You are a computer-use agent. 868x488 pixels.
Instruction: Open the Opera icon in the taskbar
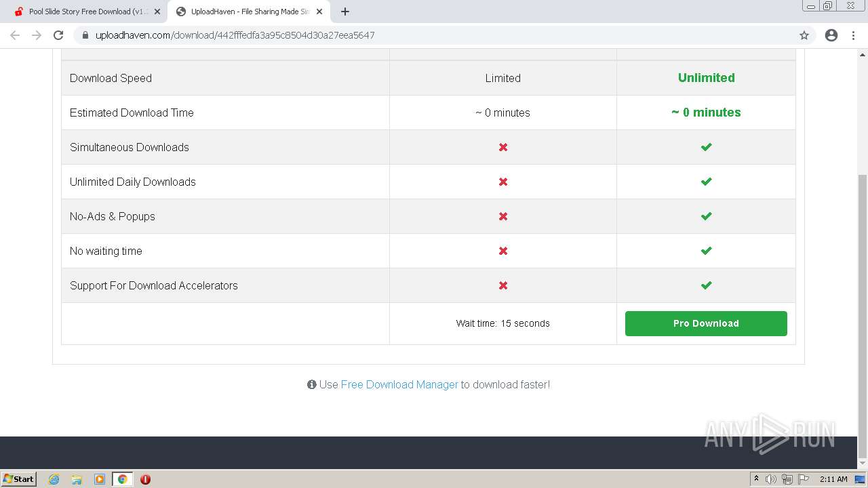(145, 479)
